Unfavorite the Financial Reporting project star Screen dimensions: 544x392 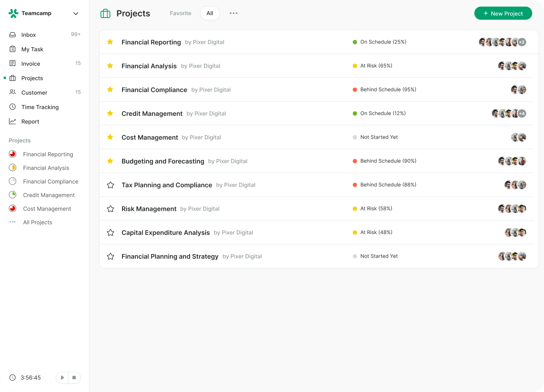110,42
